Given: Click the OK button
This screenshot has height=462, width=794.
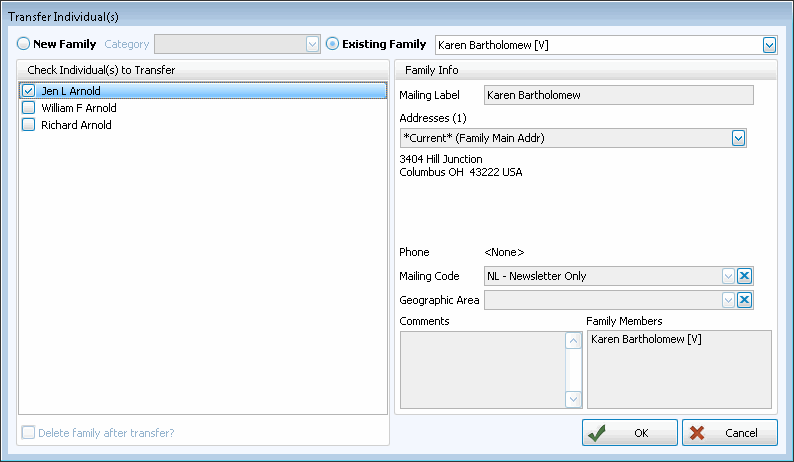Looking at the screenshot, I should [x=629, y=433].
